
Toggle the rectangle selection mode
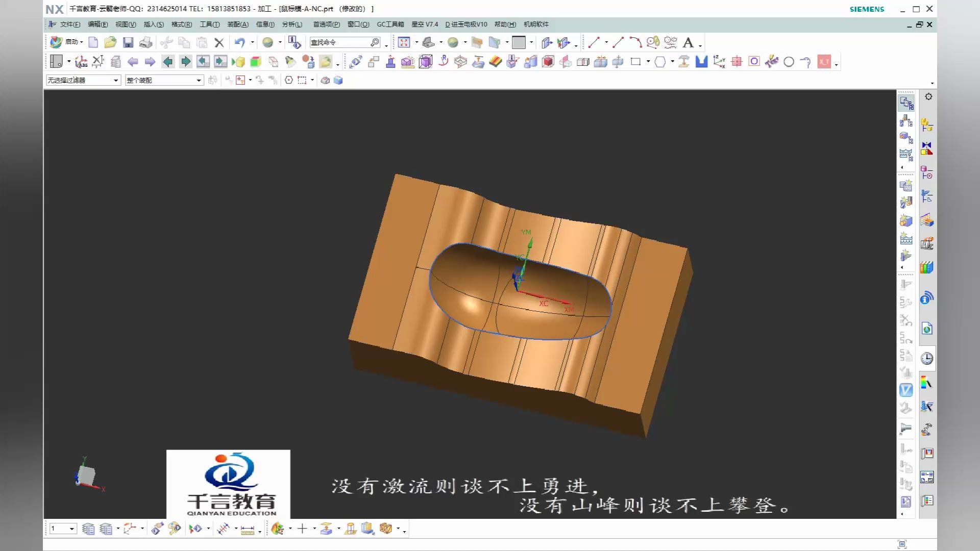(302, 80)
